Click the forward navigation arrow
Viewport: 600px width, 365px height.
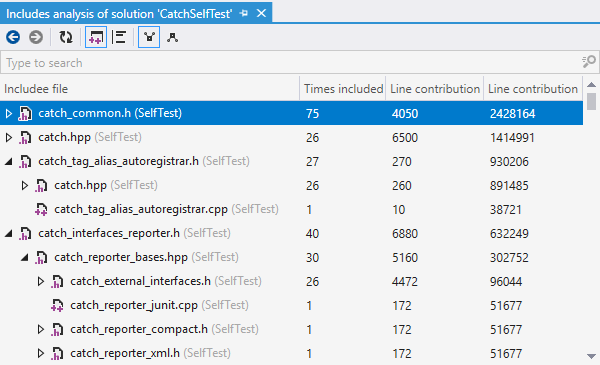point(36,37)
